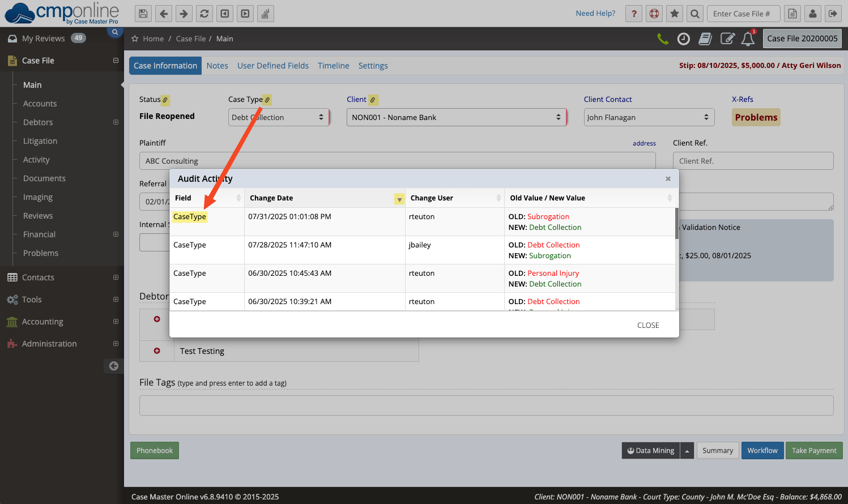The height and width of the screenshot is (504, 848).
Task: Click the green phone icon
Action: [663, 39]
